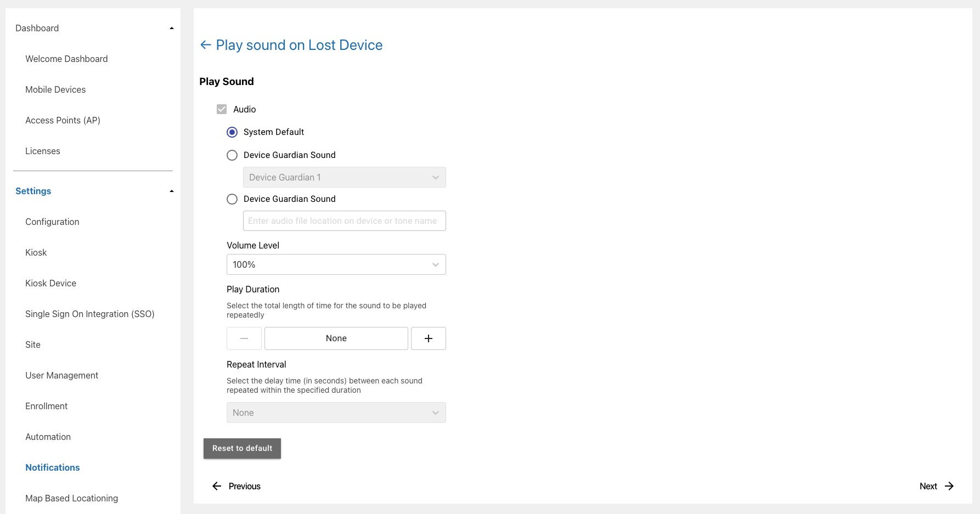
Task: Click the Previous arrow icon
Action: point(217,486)
